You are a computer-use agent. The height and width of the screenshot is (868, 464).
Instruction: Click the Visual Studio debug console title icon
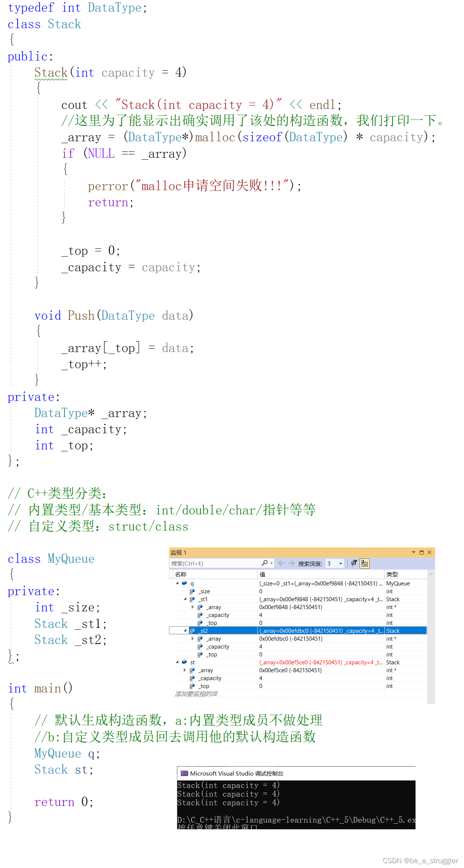(184, 773)
